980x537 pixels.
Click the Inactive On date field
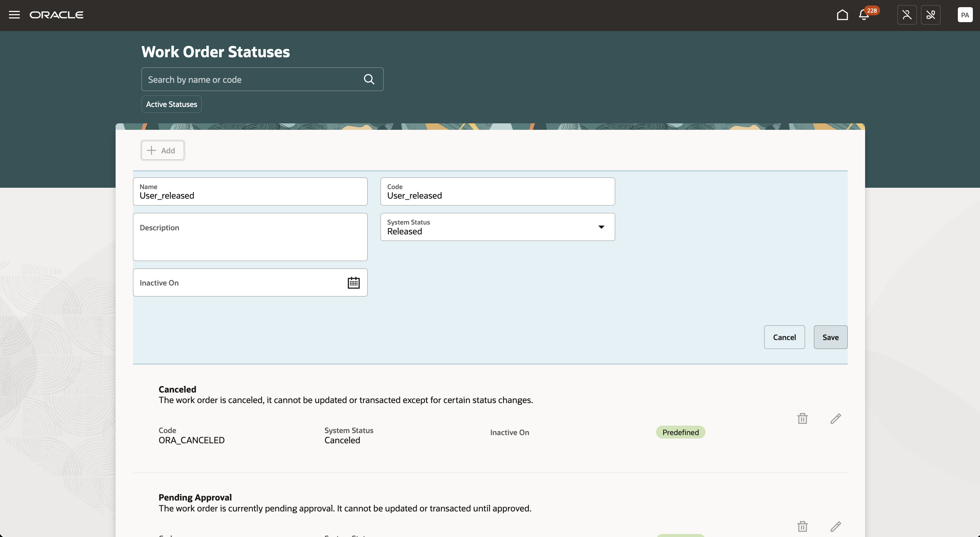(x=250, y=282)
